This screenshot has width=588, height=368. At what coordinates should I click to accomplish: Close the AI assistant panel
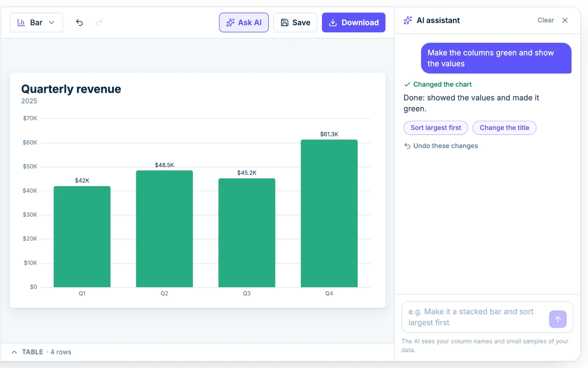[x=565, y=20]
